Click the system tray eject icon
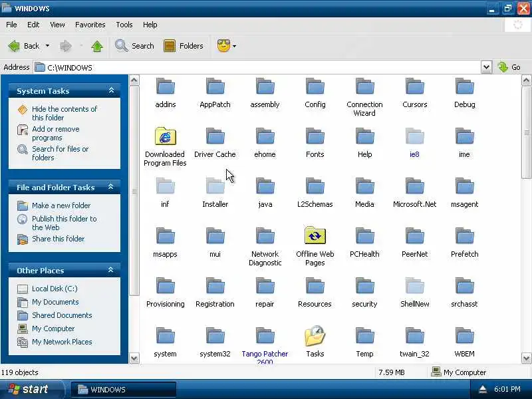 tap(483, 389)
